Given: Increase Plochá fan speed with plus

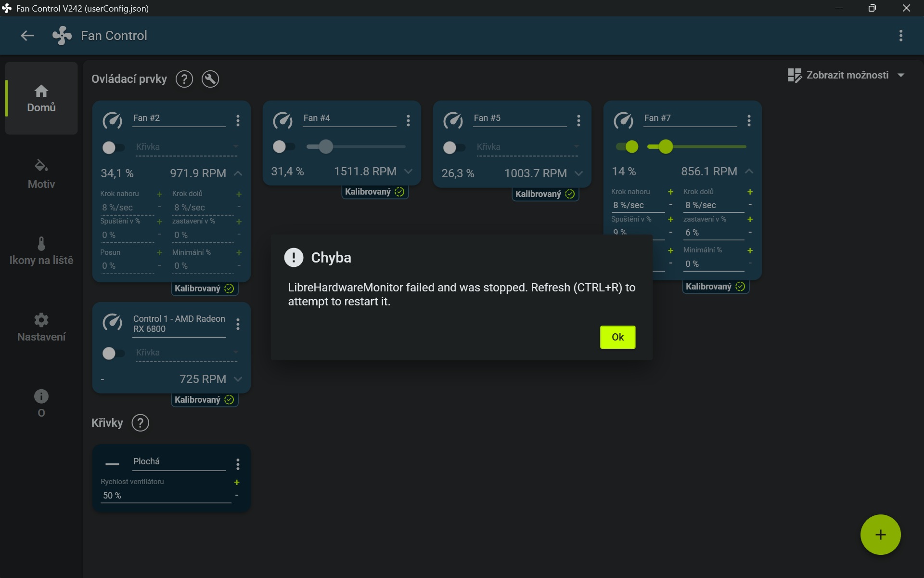Looking at the screenshot, I should click(237, 482).
